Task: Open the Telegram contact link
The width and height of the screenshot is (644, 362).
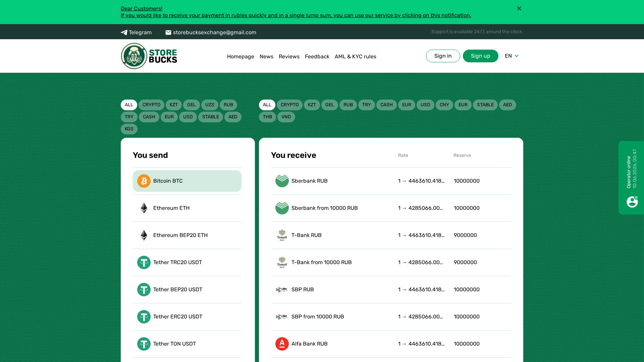Action: point(136,33)
